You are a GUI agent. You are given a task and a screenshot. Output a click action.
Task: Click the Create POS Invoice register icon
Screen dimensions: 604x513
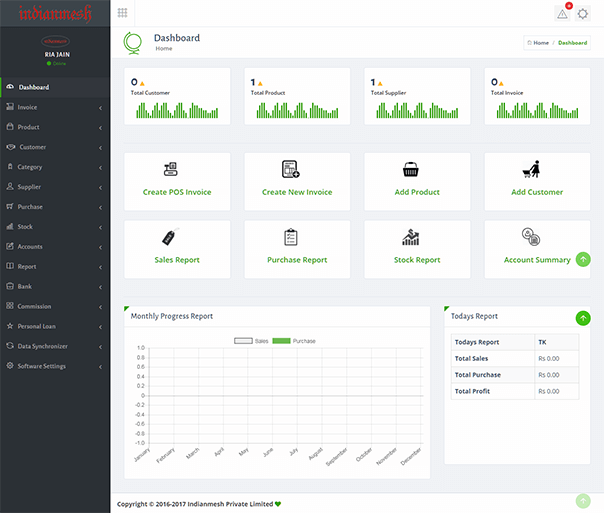click(170, 169)
